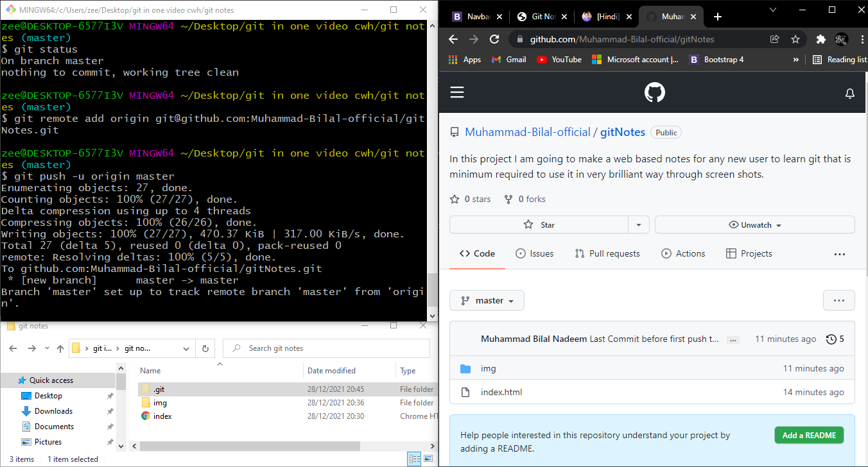This screenshot has width=868, height=467.
Task: Open the YouTube bookmark
Action: click(559, 60)
